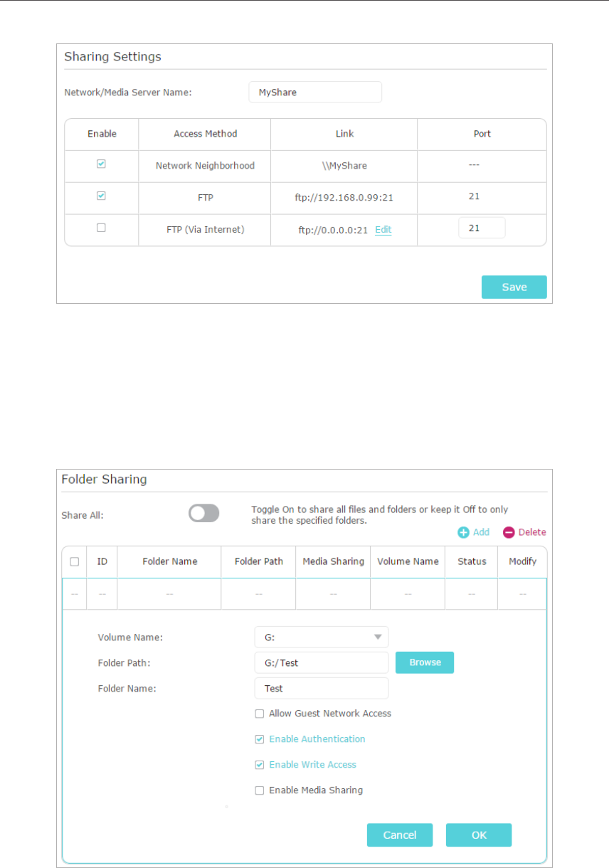The height and width of the screenshot is (868, 609).
Task: Uncheck the FTP enable checkbox
Action: [x=101, y=196]
